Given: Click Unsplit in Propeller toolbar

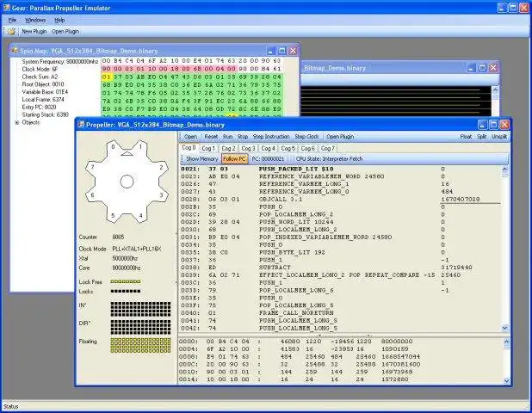Looking at the screenshot, I should click(x=499, y=136).
